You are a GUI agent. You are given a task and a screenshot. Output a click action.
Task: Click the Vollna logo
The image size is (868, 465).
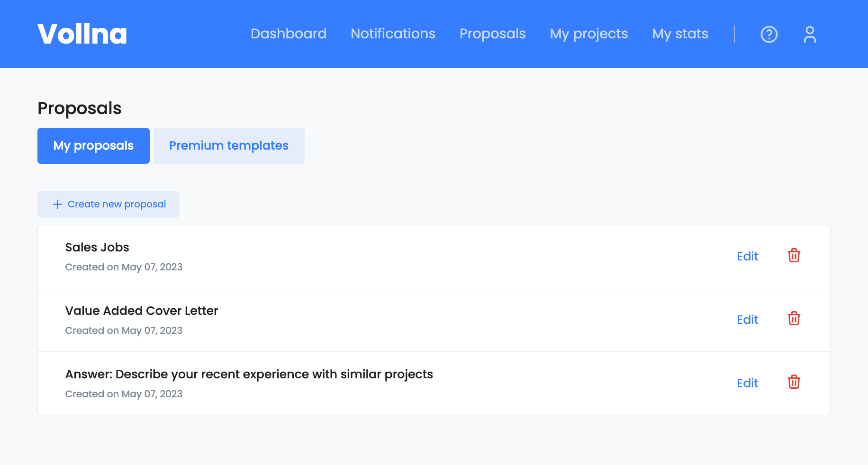(82, 34)
